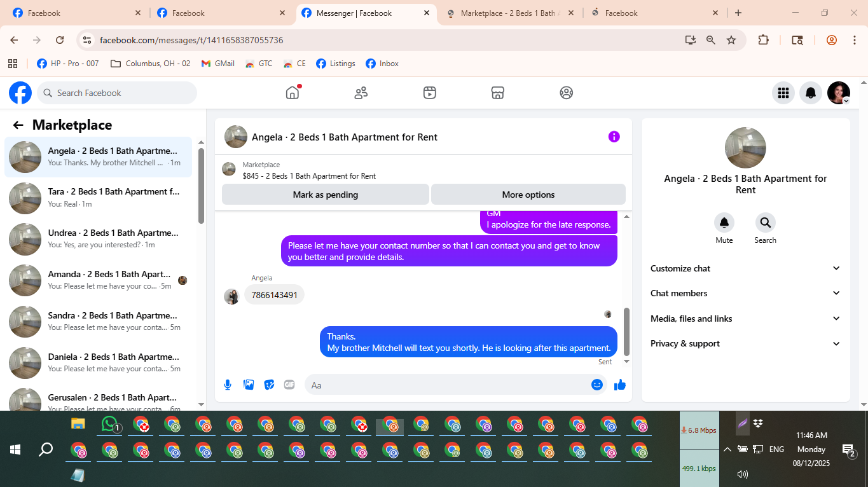868x487 pixels.
Task: Open the Notifications bell in Facebook header
Action: (811, 93)
